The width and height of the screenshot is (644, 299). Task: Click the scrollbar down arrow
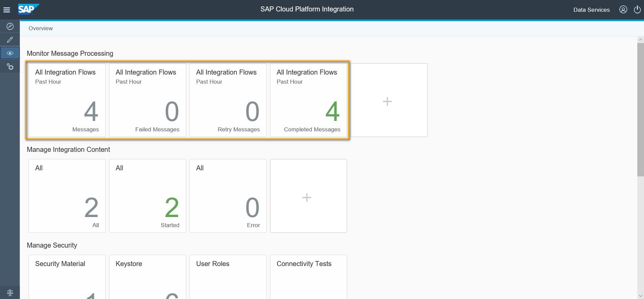[640, 296]
